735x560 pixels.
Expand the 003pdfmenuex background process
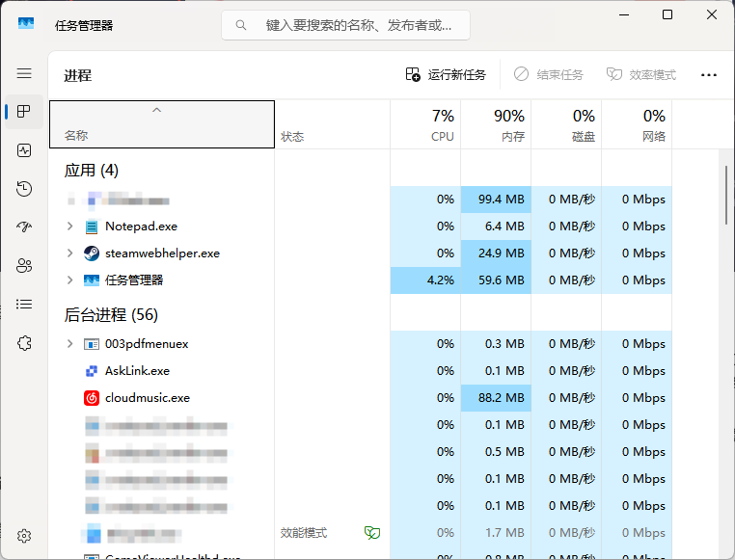point(69,344)
